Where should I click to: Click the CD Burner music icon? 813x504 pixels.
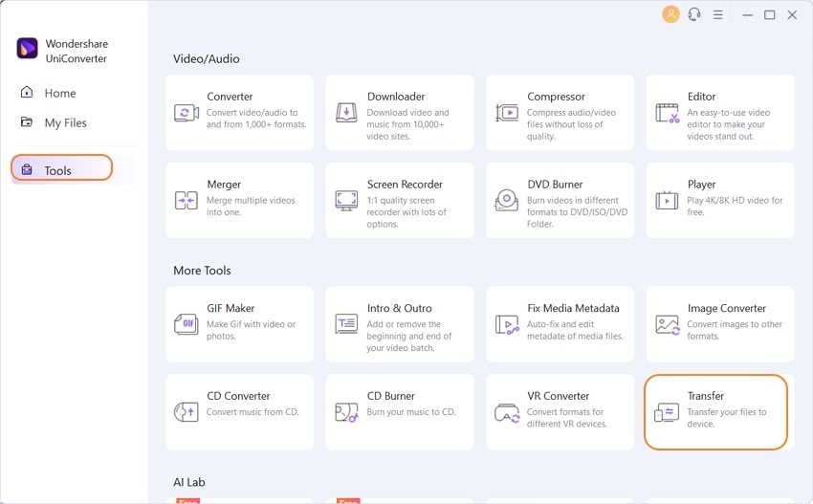pos(346,412)
